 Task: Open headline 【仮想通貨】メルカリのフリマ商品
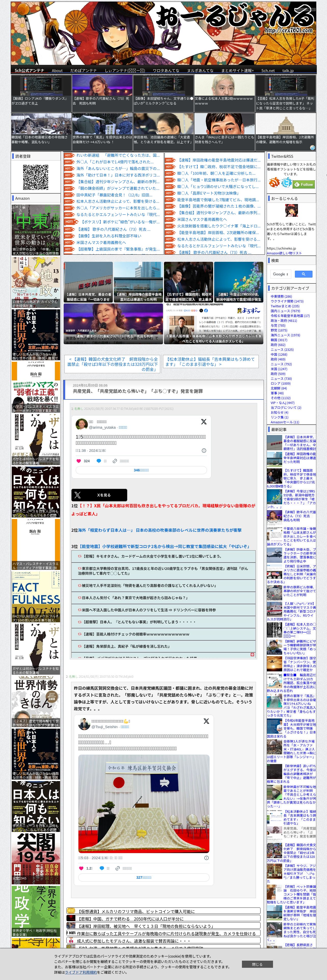[x=163, y=911]
